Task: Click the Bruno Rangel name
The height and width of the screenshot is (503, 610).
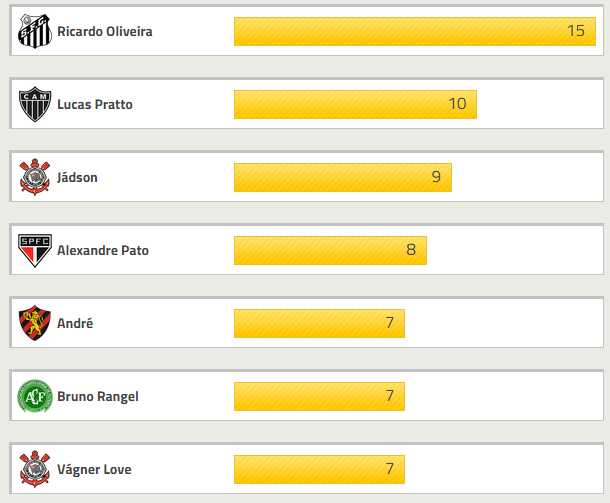Action: (x=98, y=397)
